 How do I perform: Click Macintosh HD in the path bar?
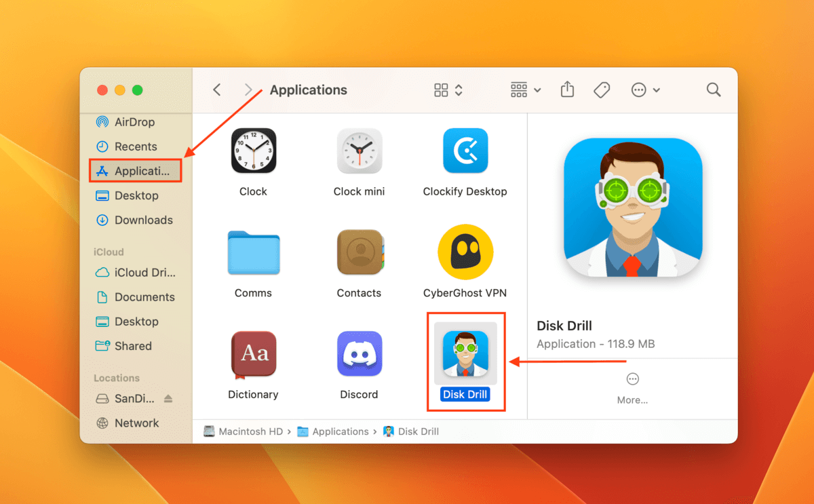[x=244, y=431]
